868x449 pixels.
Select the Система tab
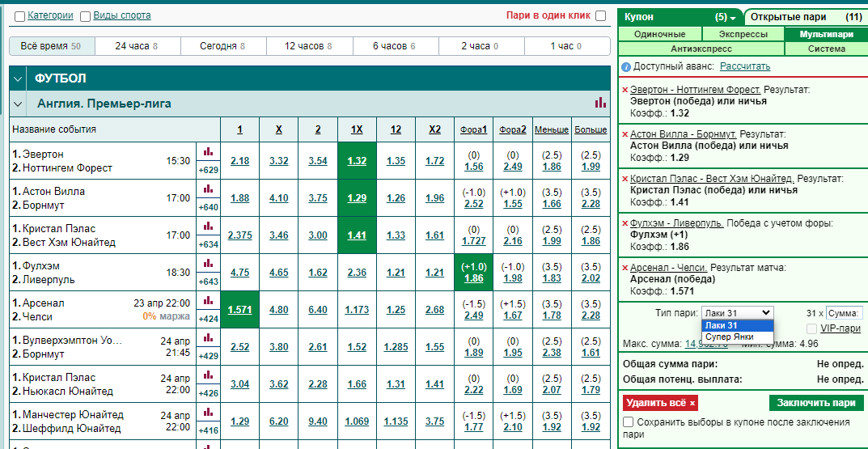tap(827, 49)
